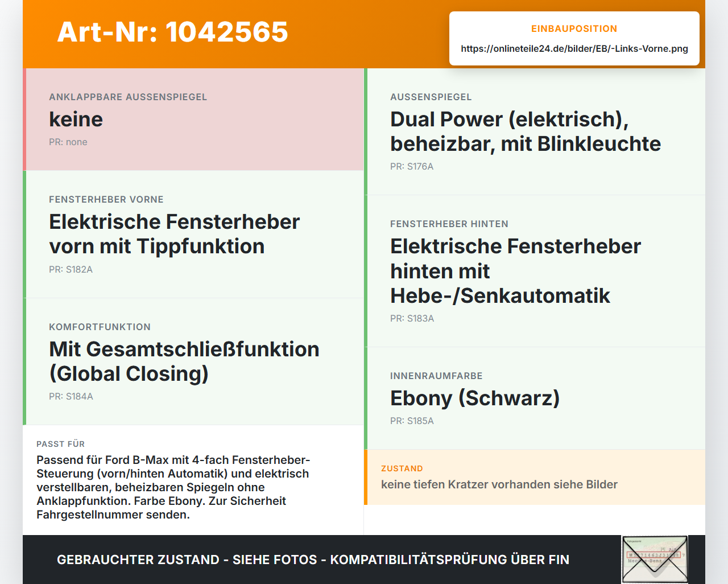Click 'PR: S183A' code
Screen dimensions: 728x584
pyautogui.click(x=412, y=318)
